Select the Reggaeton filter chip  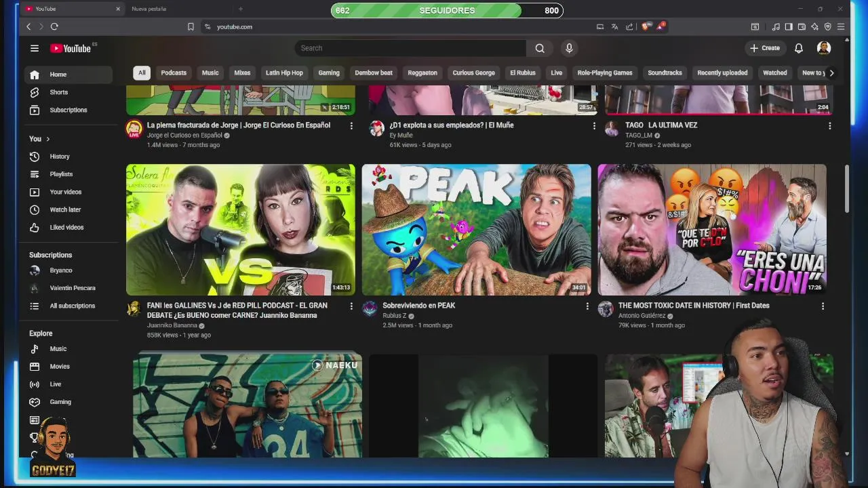tap(422, 73)
